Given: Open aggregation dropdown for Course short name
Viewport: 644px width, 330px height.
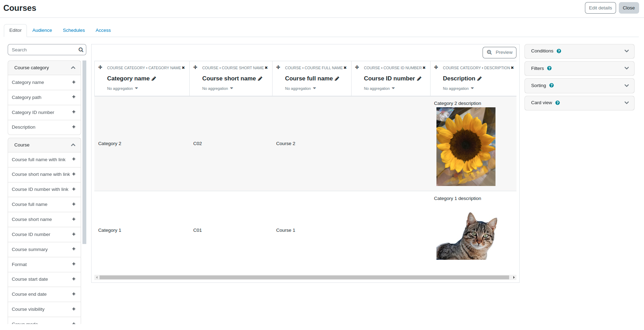Looking at the screenshot, I should pos(218,88).
